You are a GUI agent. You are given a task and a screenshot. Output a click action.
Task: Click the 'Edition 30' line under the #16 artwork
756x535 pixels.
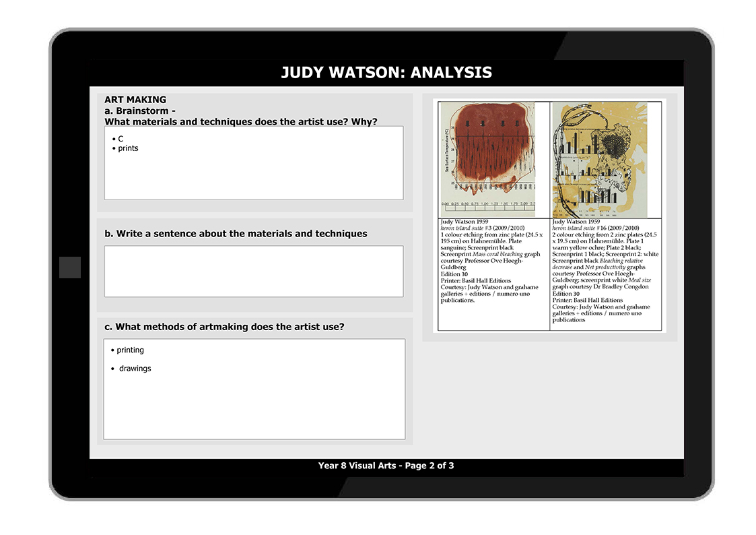[566, 294]
